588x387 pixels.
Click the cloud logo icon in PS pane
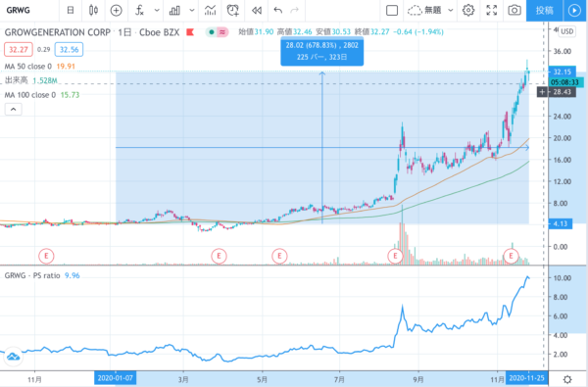[13, 357]
